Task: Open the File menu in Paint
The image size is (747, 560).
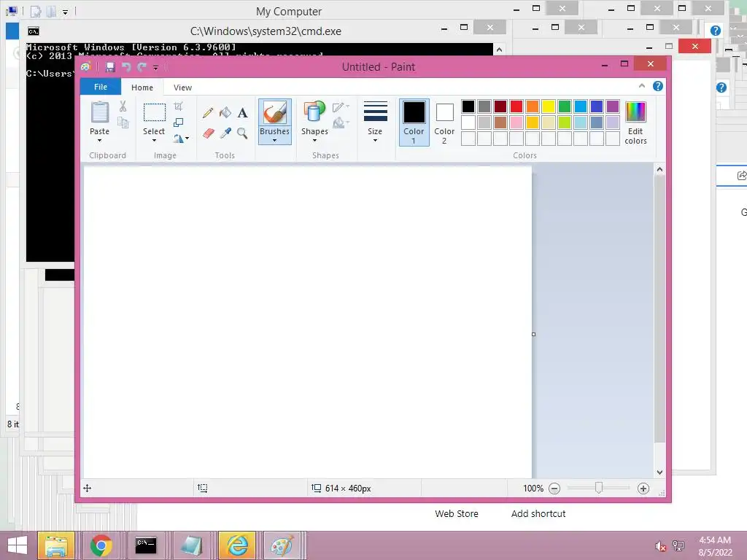Action: pyautogui.click(x=101, y=87)
